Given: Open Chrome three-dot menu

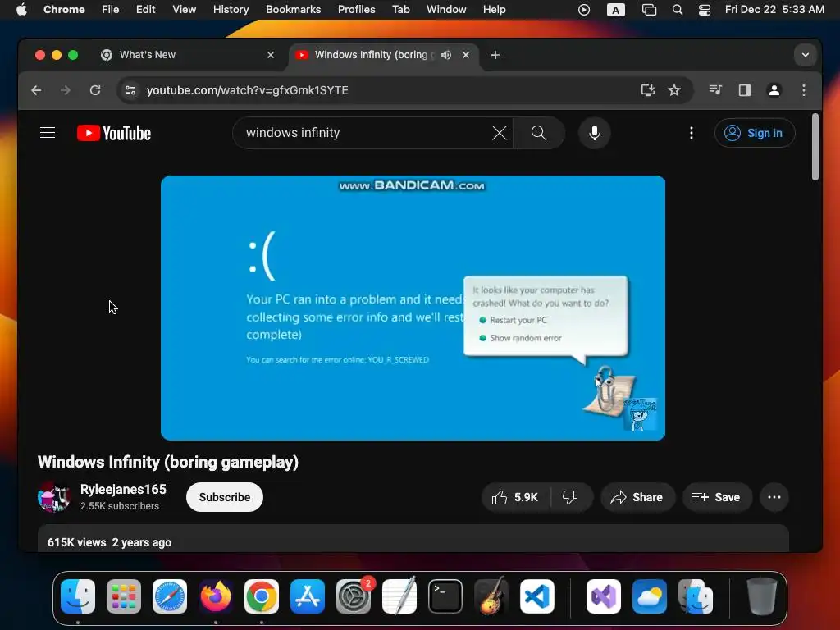Looking at the screenshot, I should click(x=804, y=90).
